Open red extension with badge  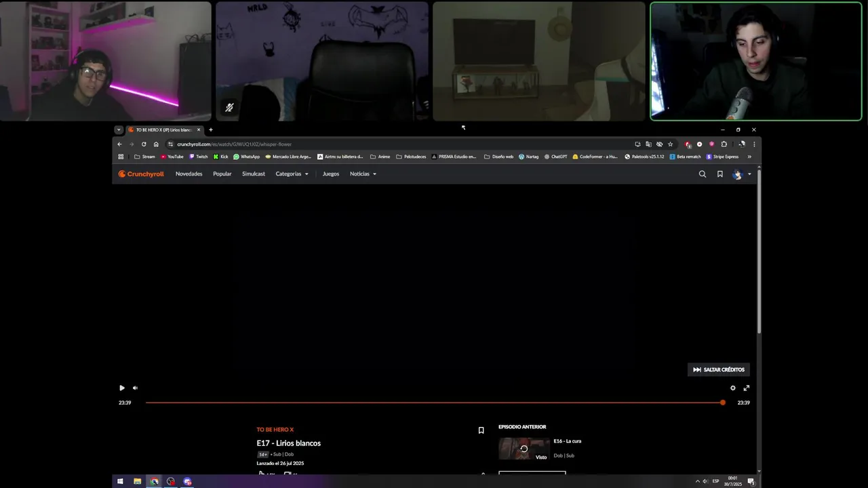tap(688, 144)
